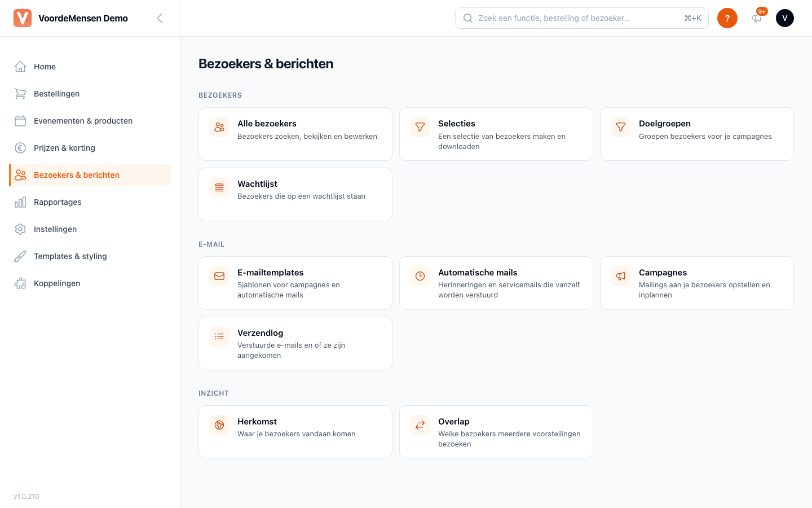Open Rapportages in the sidebar
This screenshot has height=508, width=812.
point(90,202)
